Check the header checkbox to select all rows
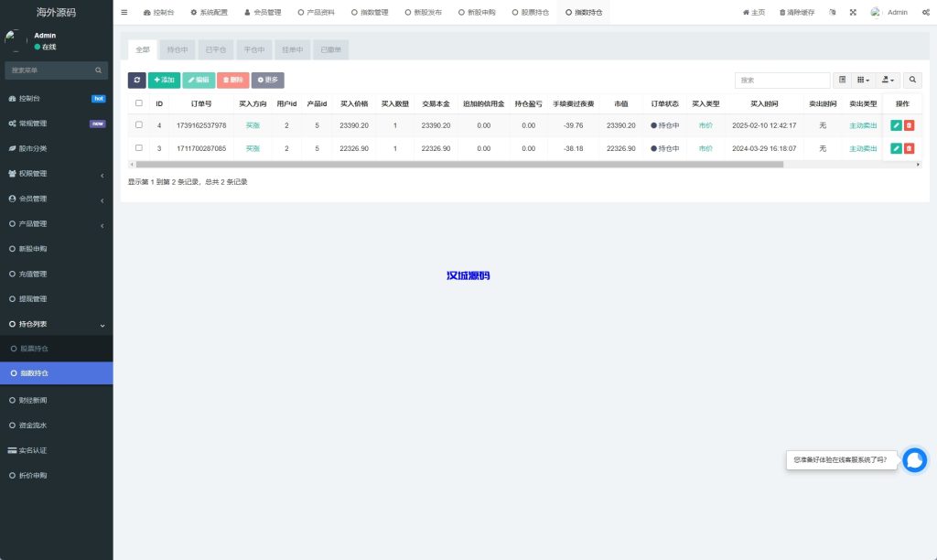The image size is (937, 560). (138, 103)
